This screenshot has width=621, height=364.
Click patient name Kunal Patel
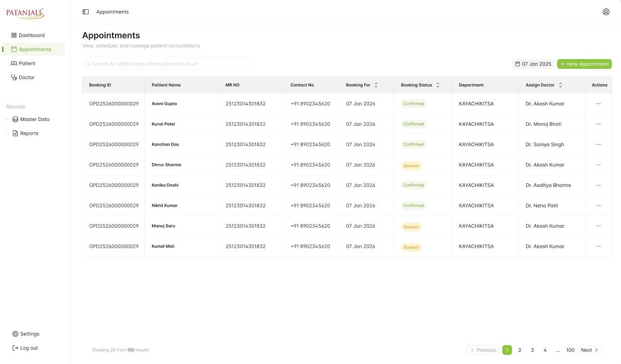coord(163,124)
